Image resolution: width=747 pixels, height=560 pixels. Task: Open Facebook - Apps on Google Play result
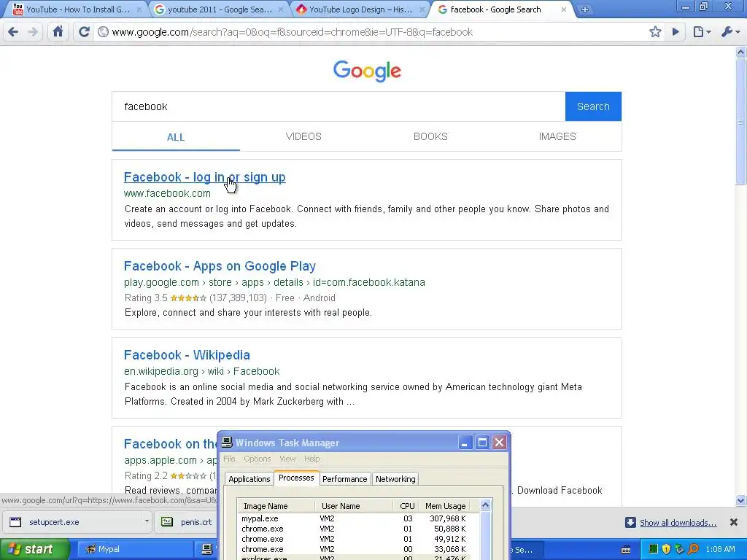pyautogui.click(x=220, y=266)
